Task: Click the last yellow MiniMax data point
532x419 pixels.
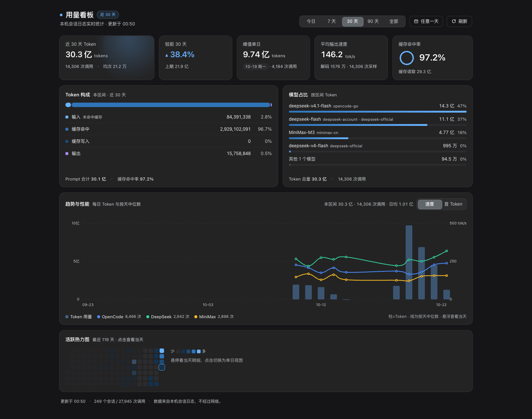Action: click(447, 275)
